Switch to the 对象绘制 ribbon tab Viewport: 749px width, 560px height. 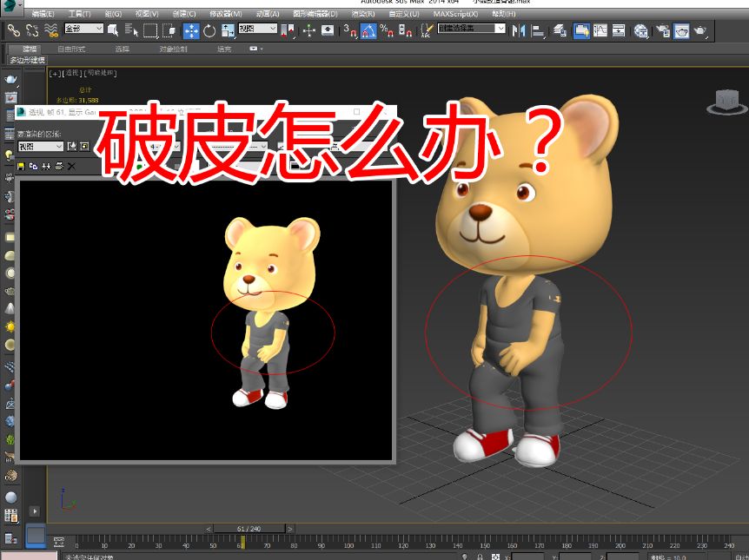pos(174,49)
